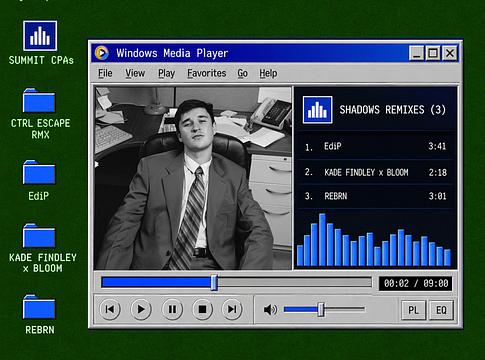
Task: Maximize the Windows Media Player window
Action: (433, 53)
